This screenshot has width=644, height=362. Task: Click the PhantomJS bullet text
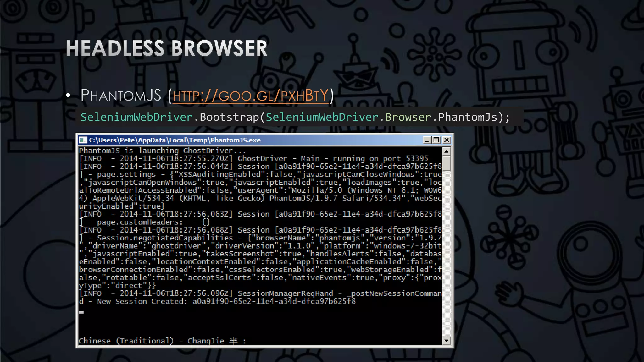pos(121,96)
